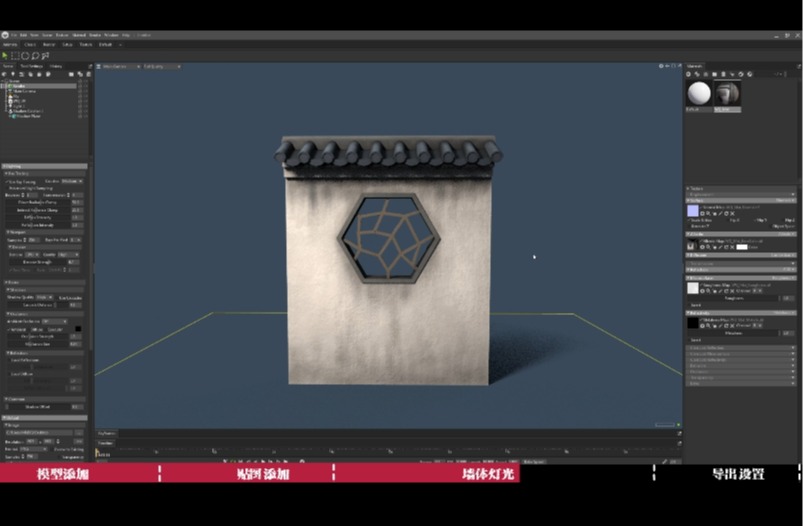The height and width of the screenshot is (526, 803).
Task: Open the Help menu
Action: coord(126,35)
